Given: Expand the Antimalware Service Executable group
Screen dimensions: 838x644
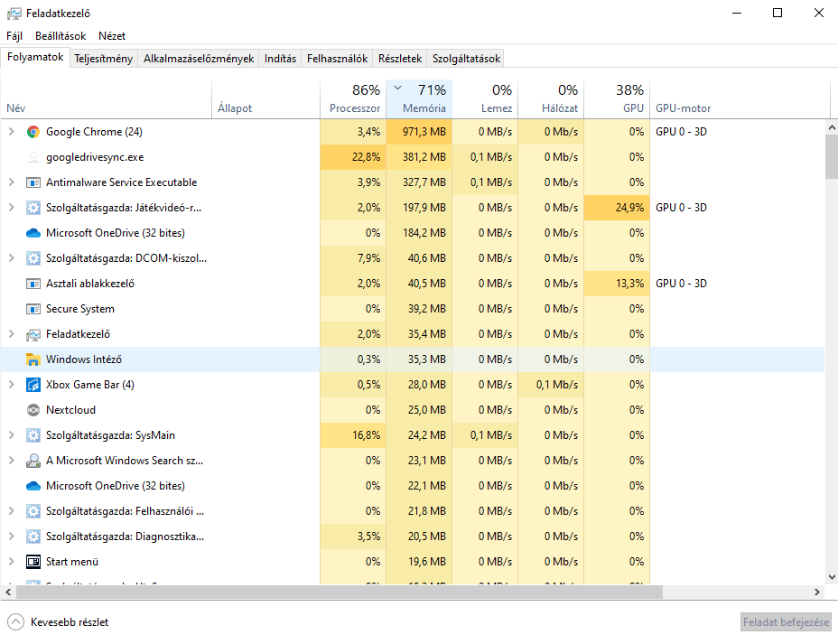Looking at the screenshot, I should click(11, 182).
